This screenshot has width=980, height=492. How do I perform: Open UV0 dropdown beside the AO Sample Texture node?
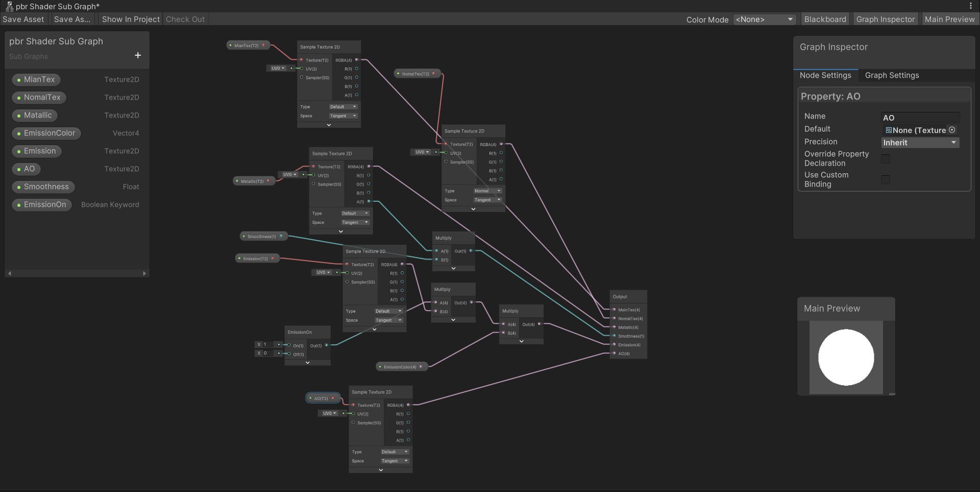(329, 413)
